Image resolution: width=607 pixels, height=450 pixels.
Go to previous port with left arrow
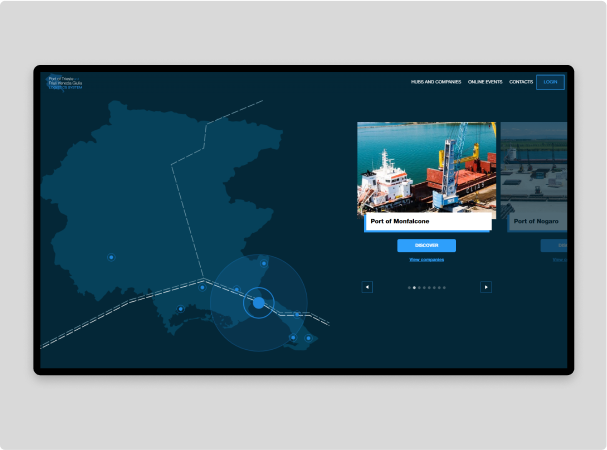click(x=367, y=287)
